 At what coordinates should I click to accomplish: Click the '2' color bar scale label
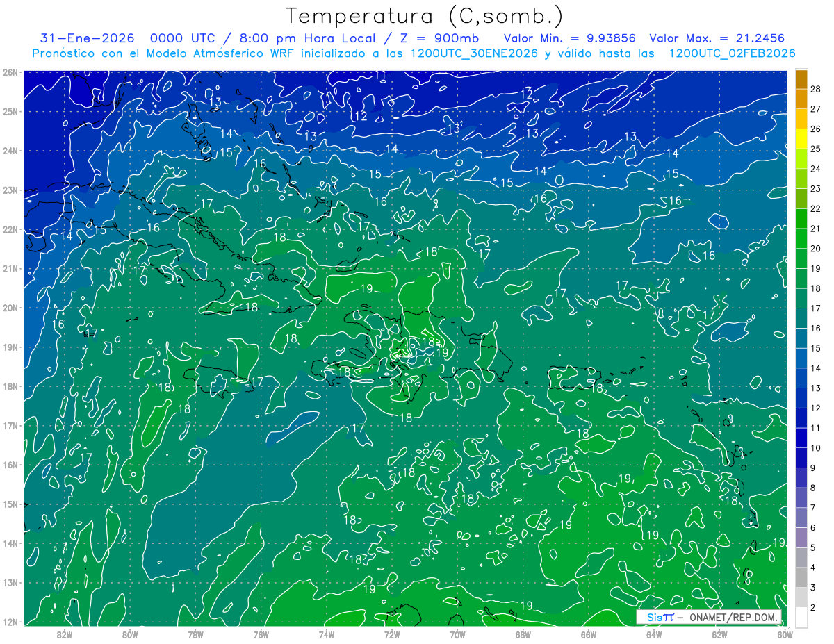tap(813, 607)
